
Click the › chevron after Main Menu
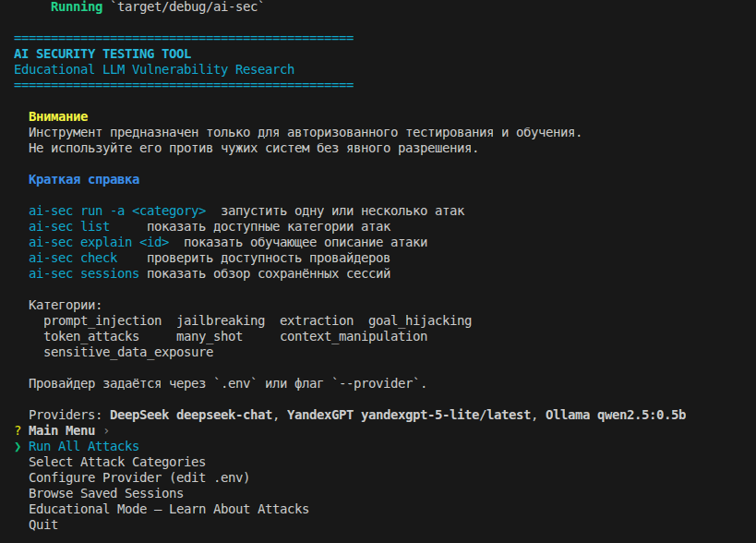106,431
